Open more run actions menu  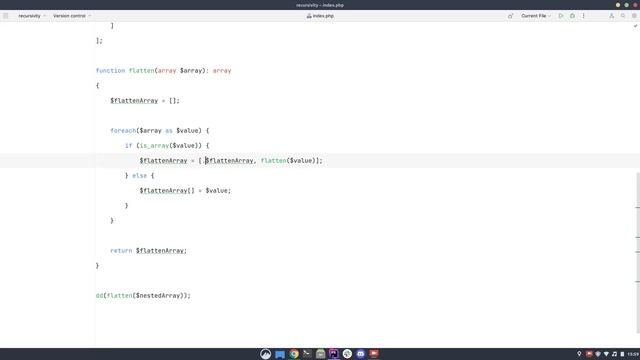point(584,16)
